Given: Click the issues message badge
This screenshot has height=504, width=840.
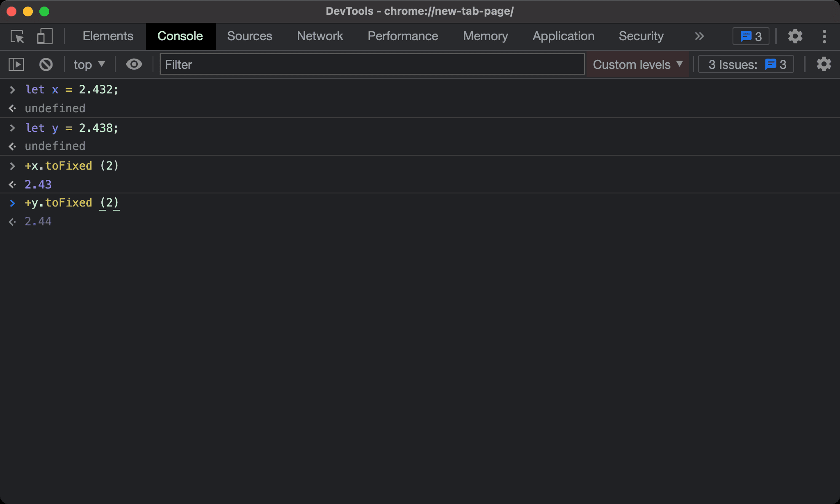Looking at the screenshot, I should [x=751, y=36].
